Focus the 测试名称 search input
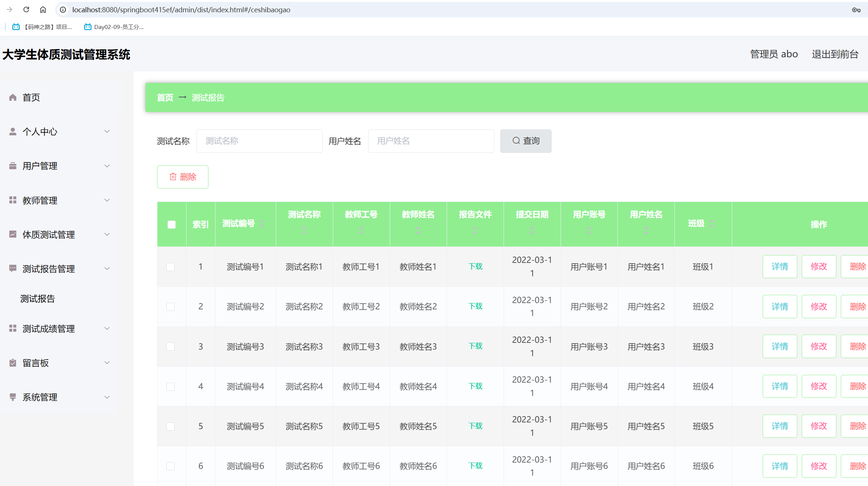 (x=259, y=141)
